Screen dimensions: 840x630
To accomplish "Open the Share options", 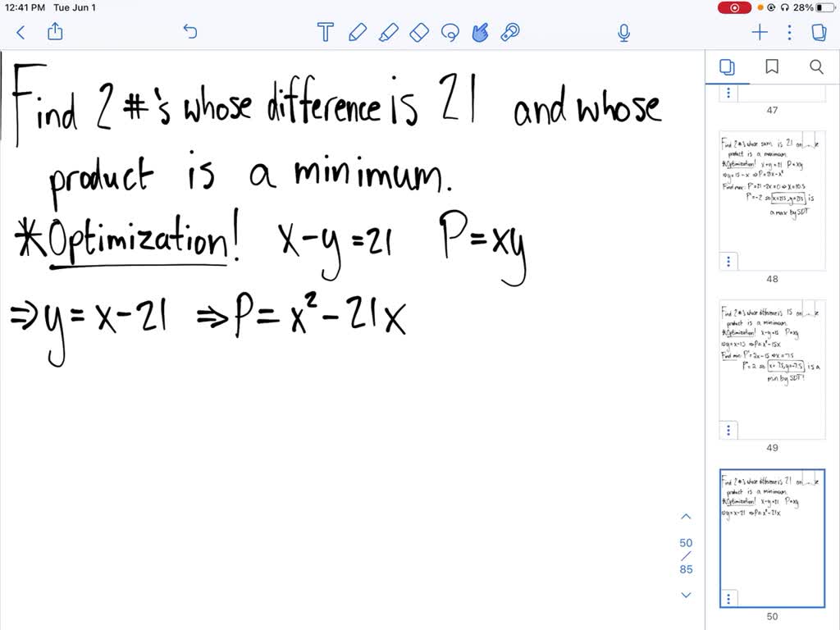I will 55,32.
